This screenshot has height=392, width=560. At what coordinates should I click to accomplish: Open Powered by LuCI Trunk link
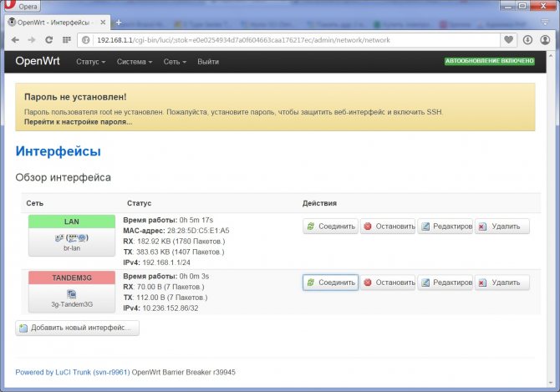[73, 373]
